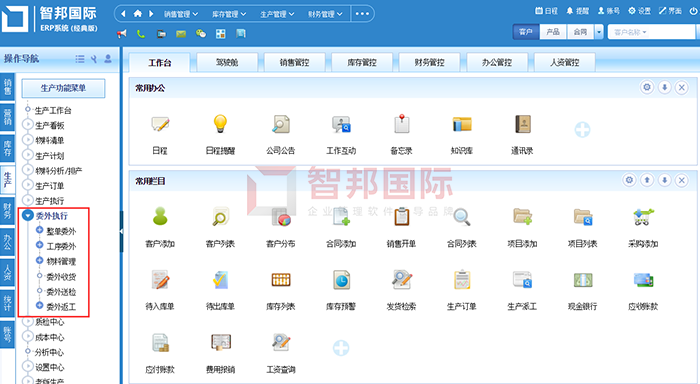Open 财务 vertical sidebar tab
Image resolution: width=700 pixels, height=384 pixels.
point(8,210)
